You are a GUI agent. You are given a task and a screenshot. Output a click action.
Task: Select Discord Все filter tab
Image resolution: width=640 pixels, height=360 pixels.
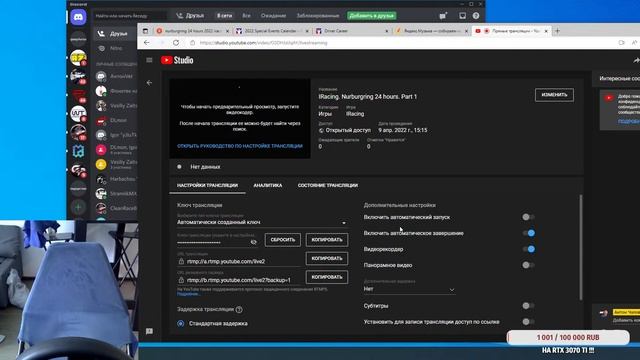pos(247,16)
